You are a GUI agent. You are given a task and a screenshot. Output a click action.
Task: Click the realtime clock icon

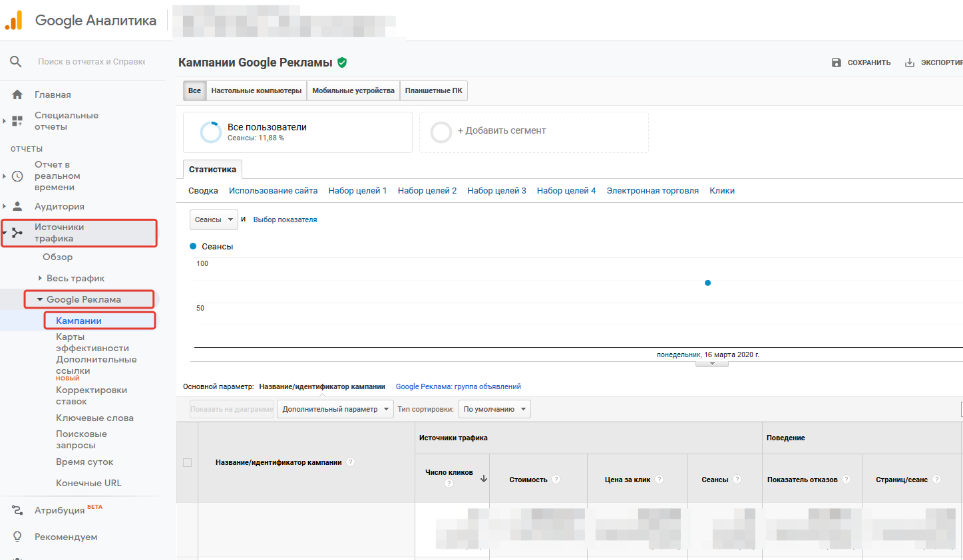pos(17,176)
